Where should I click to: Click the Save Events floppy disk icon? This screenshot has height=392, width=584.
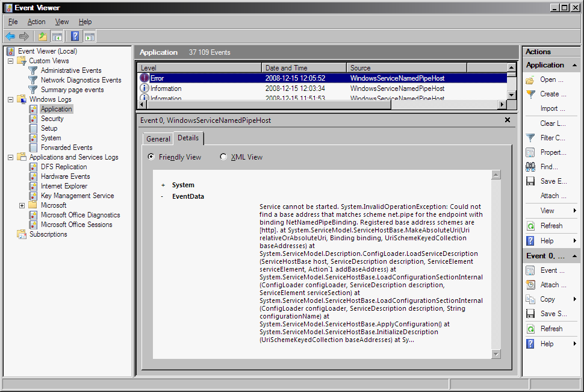click(530, 181)
